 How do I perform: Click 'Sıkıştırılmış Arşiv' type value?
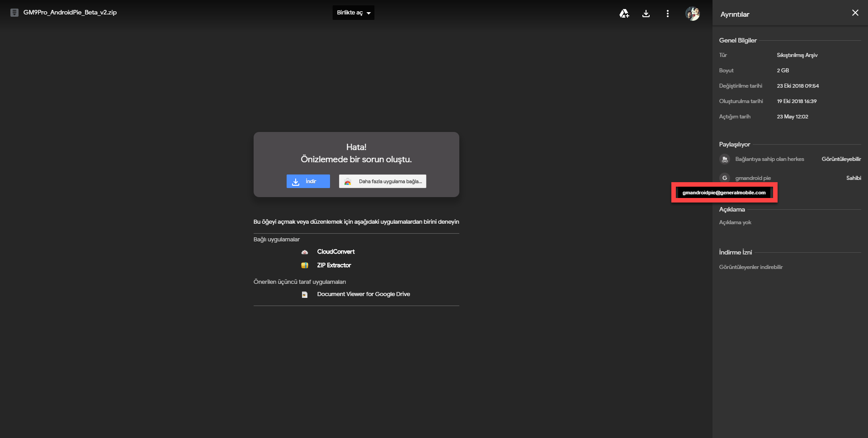point(797,55)
